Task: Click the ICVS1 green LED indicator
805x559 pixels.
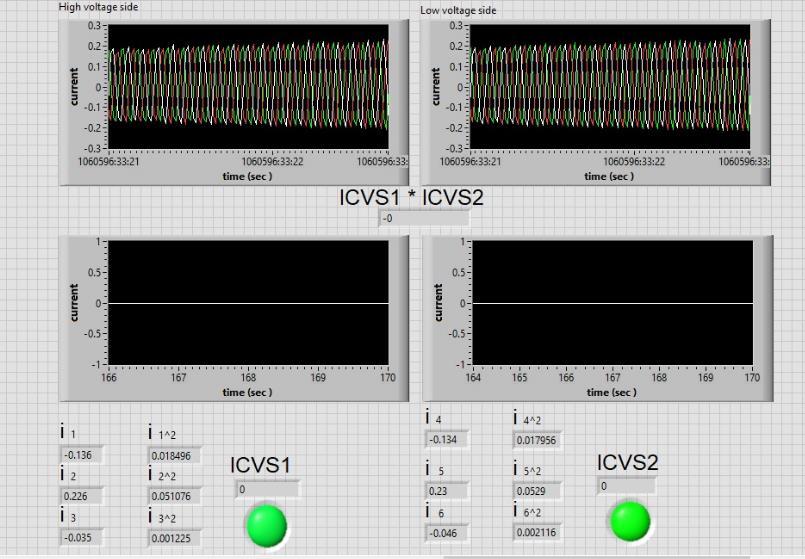Action: coord(266,526)
